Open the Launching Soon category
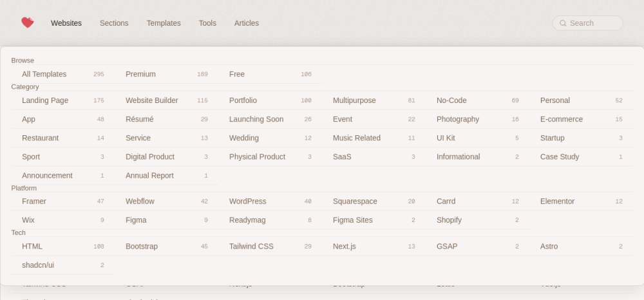Screen dimensions: 644x300 [270, 120]
